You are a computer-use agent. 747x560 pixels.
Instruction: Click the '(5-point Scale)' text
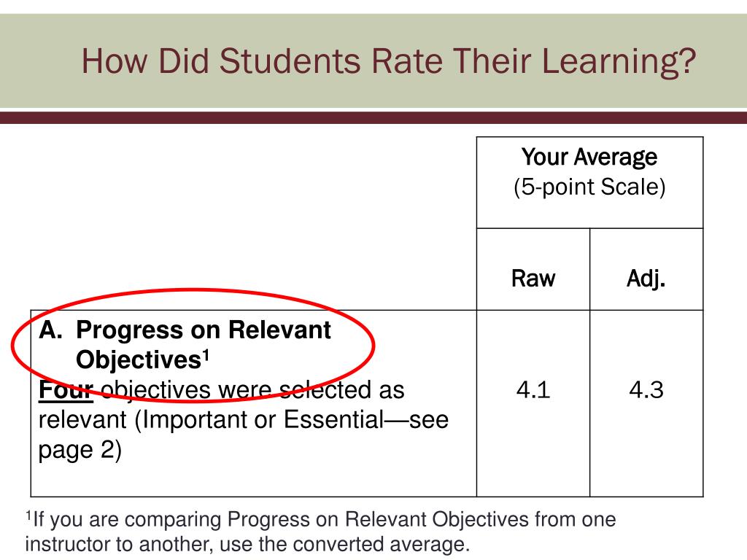(589, 187)
